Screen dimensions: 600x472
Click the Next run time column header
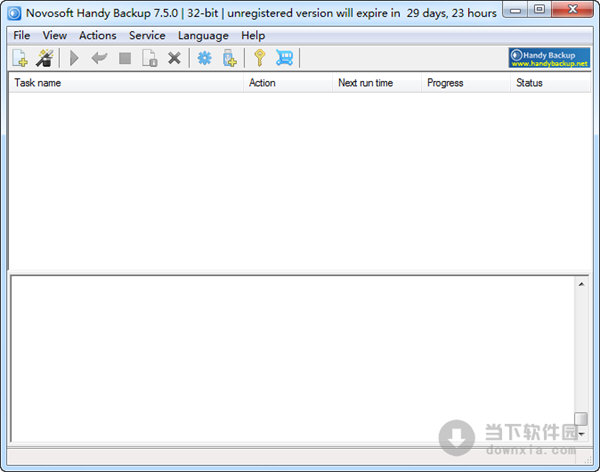(x=377, y=83)
